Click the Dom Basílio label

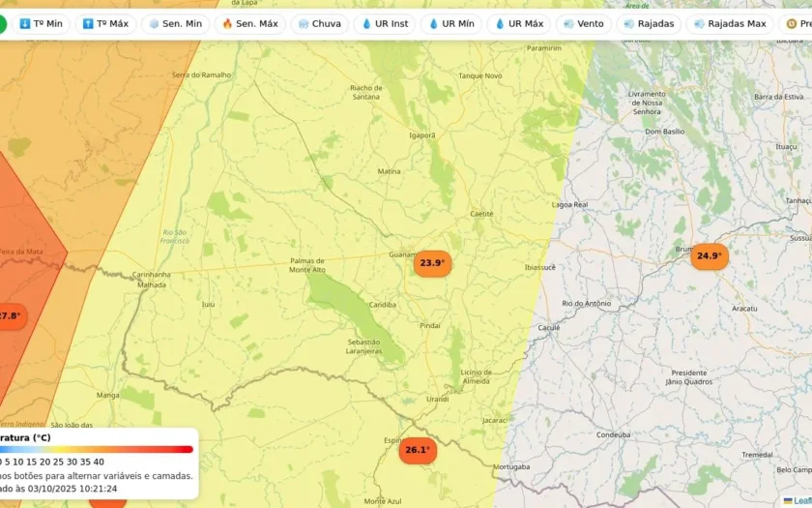665,132
